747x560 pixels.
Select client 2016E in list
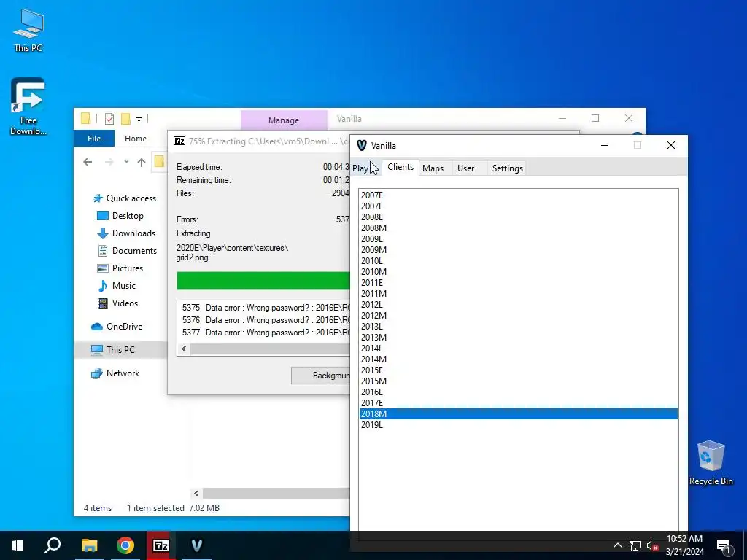pyautogui.click(x=519, y=392)
